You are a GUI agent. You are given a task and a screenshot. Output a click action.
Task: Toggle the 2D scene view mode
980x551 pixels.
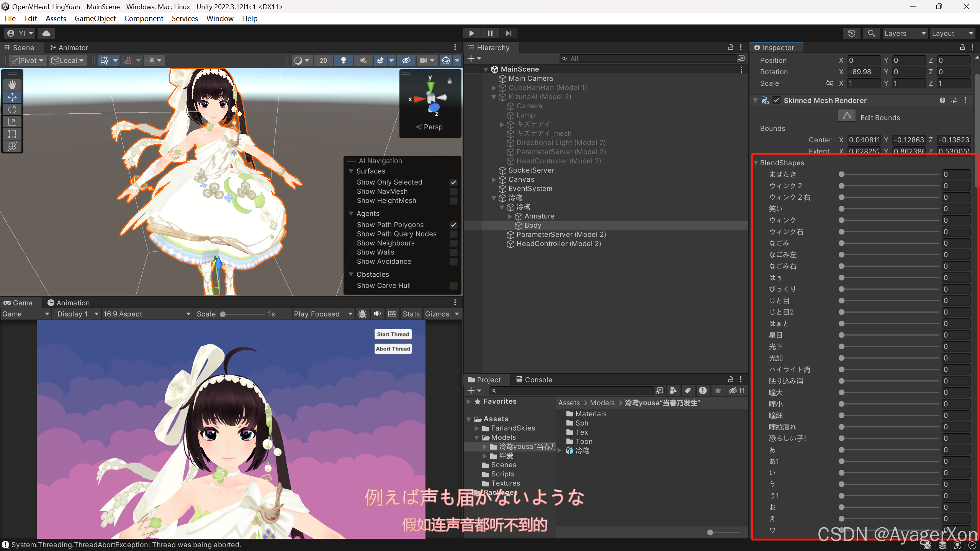pos(324,60)
